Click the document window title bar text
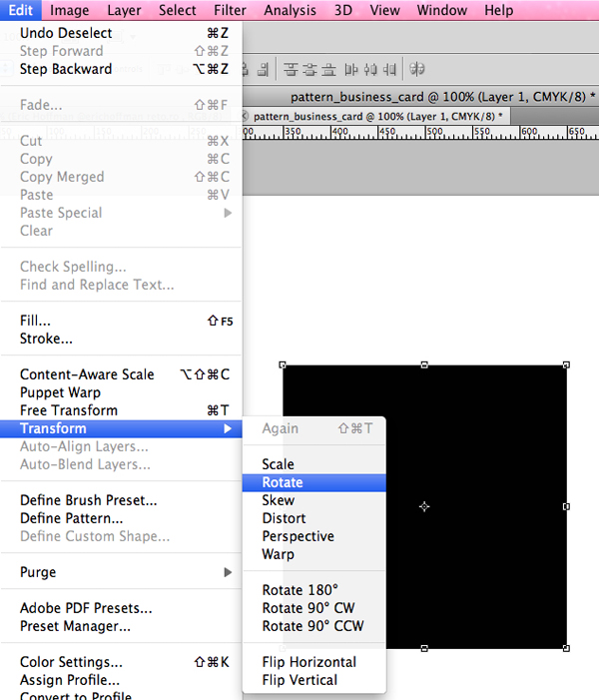This screenshot has width=599, height=700. pyautogui.click(x=443, y=97)
